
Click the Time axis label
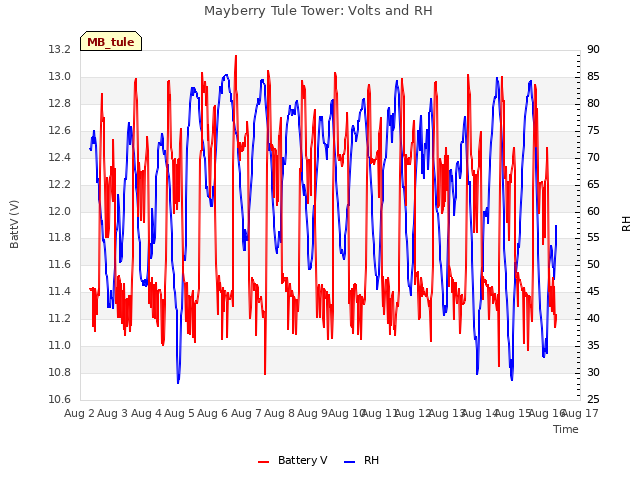click(x=566, y=429)
